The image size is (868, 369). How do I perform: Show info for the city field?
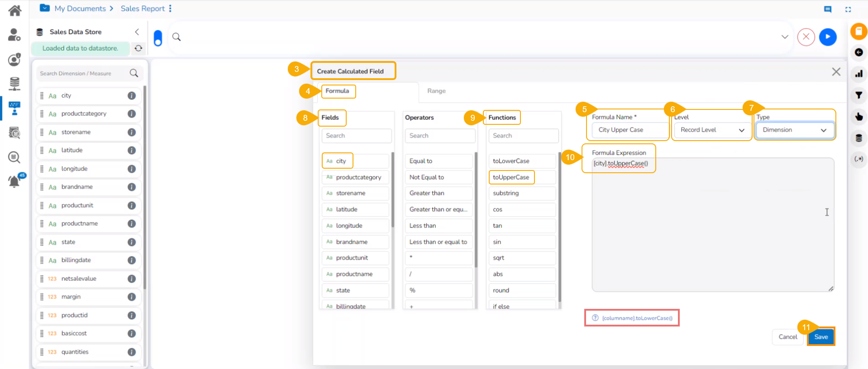tap(132, 95)
